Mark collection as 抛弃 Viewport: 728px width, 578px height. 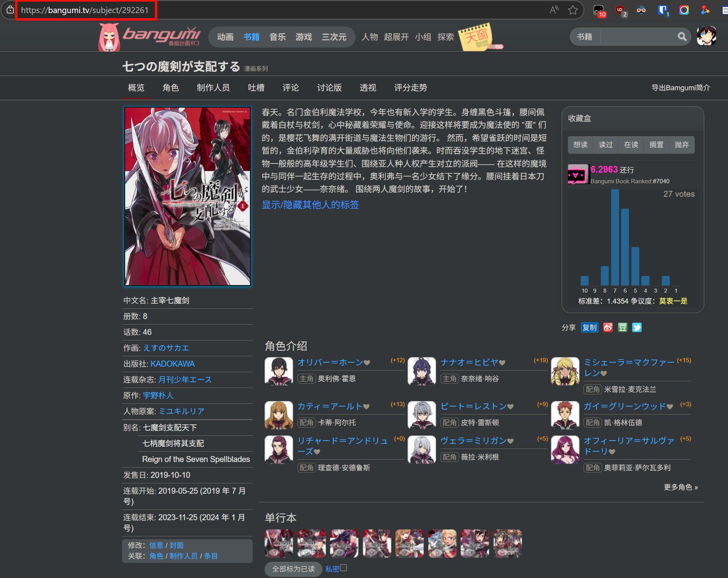(x=682, y=144)
